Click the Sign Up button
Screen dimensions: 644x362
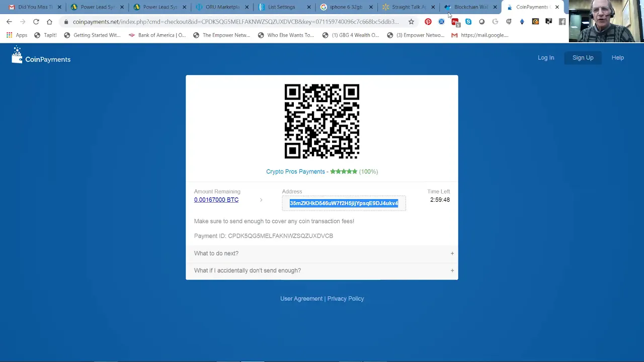click(583, 58)
